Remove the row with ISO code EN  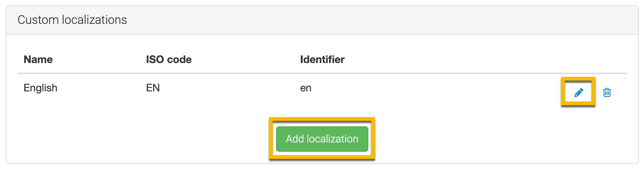pos(607,92)
